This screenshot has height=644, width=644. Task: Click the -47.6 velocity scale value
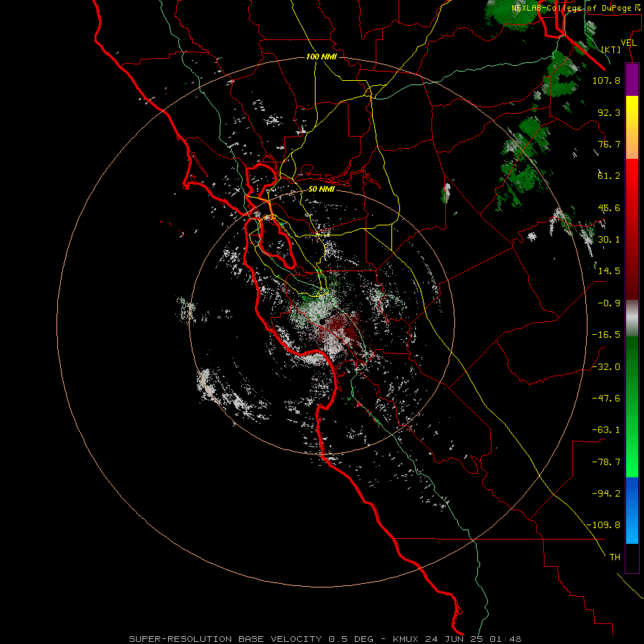[x=606, y=398]
